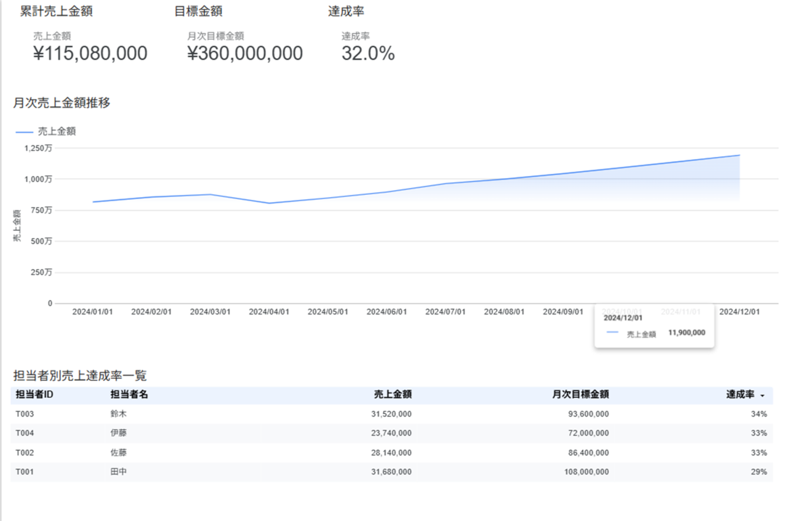
Task: Click the target amount ¥360,000,000
Action: pyautogui.click(x=245, y=53)
